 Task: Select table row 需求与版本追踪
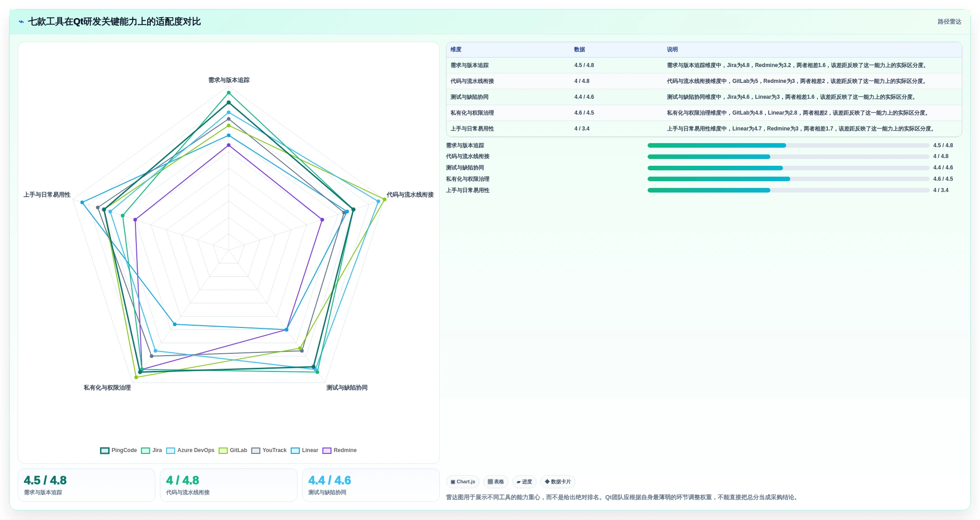click(704, 65)
